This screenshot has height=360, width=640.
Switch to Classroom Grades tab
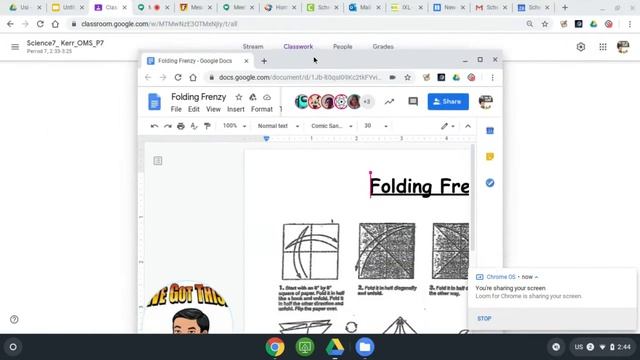[x=383, y=47]
